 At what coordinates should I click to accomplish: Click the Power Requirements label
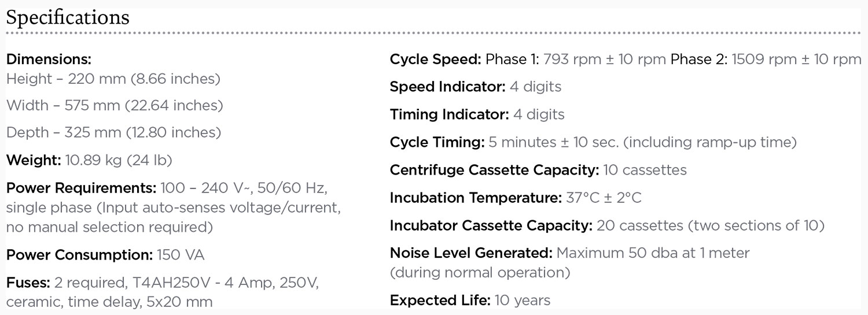pyautogui.click(x=80, y=188)
